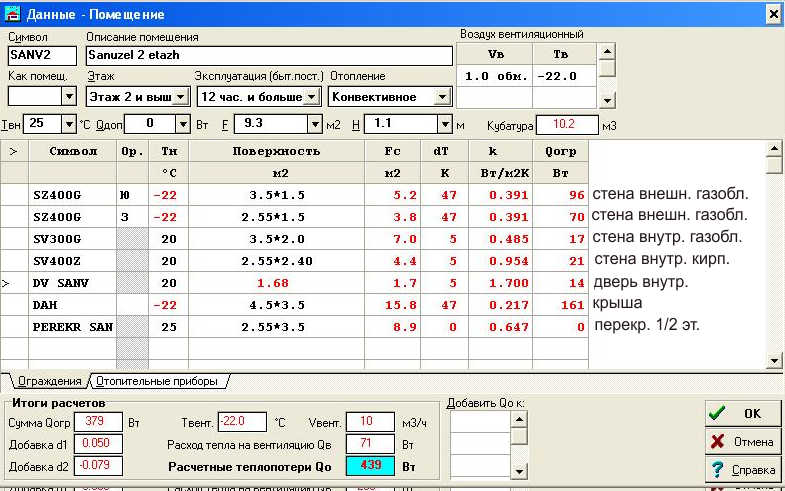The height and width of the screenshot is (491, 785).
Task: Click the Добавка d1 field showing 0.050
Action: pos(98,443)
